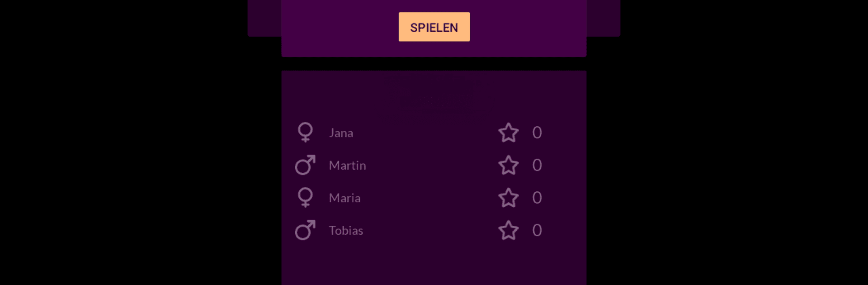
Task: Select player name Jana
Action: (x=341, y=133)
